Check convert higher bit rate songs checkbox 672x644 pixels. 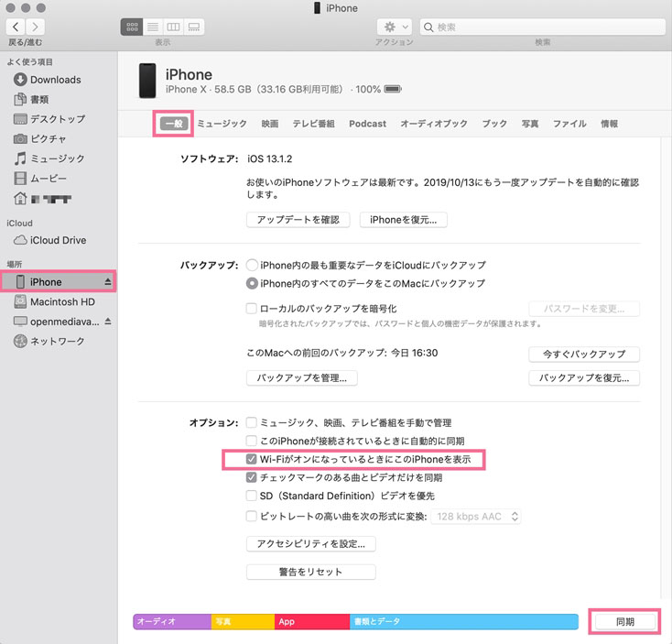pyautogui.click(x=252, y=516)
